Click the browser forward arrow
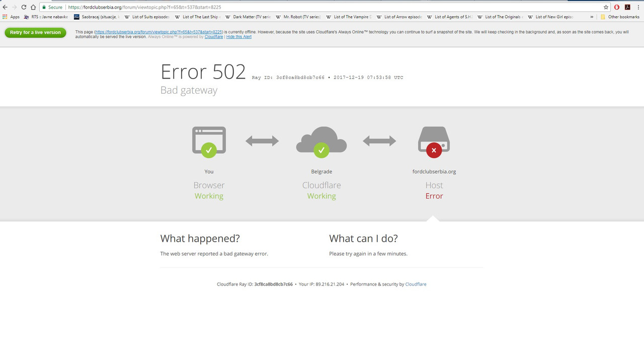644x341 pixels. pyautogui.click(x=14, y=8)
